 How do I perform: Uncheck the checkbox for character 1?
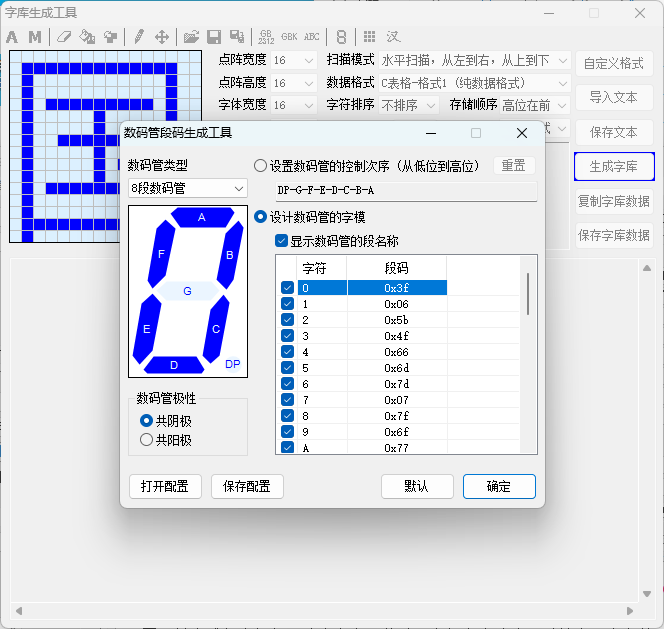click(287, 304)
